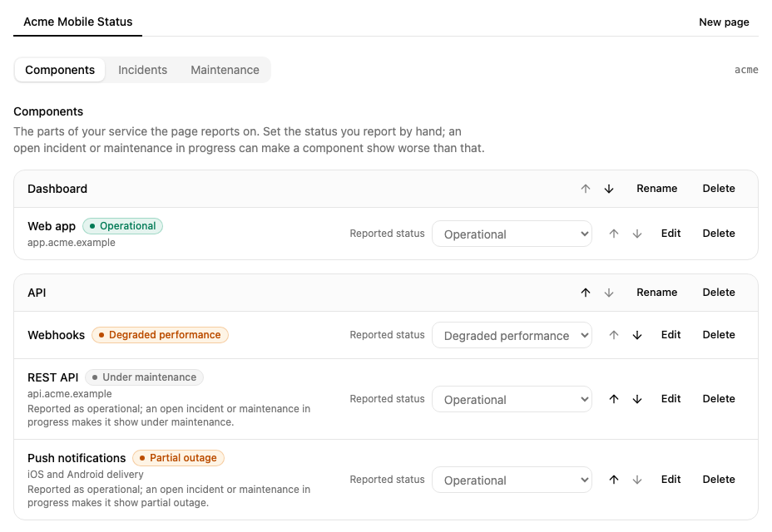The height and width of the screenshot is (532, 772).
Task: Click the Webhooks component name
Action: pos(56,335)
